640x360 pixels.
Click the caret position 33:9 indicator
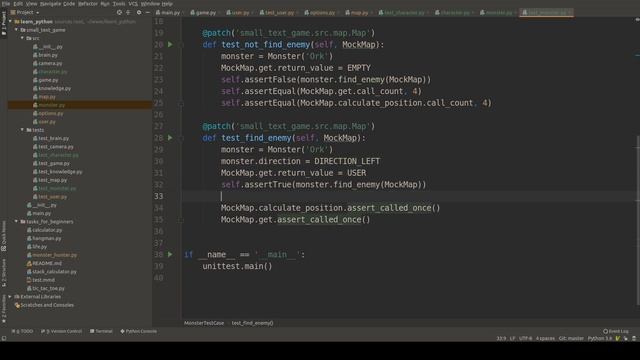501,338
